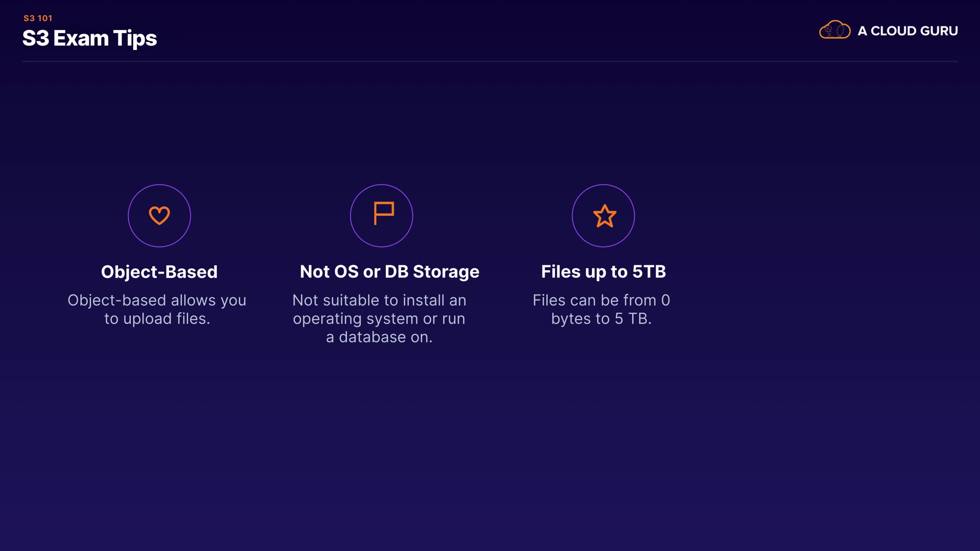Click the line "Files can be from 0"
Screen dimensions: 980x551
click(x=601, y=300)
